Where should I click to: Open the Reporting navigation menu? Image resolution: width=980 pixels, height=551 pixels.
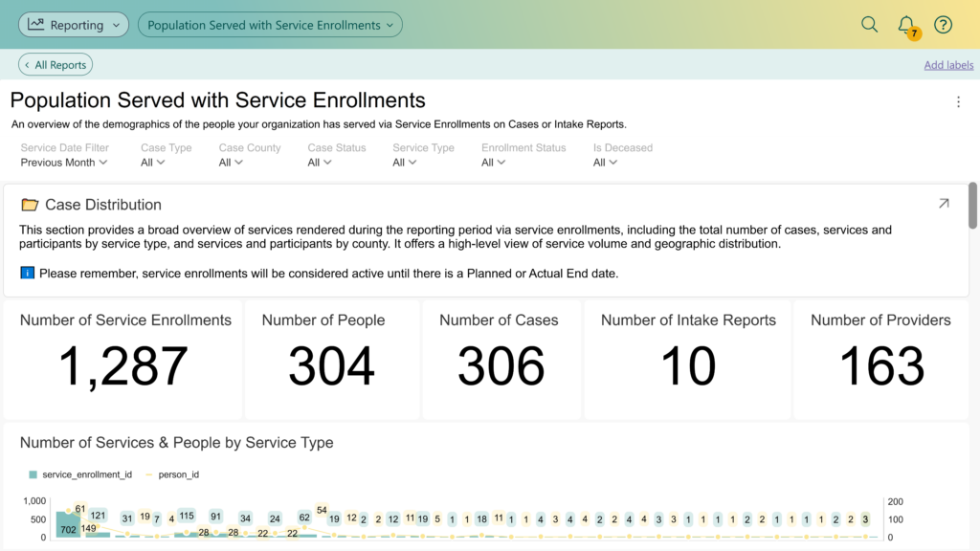(x=74, y=24)
